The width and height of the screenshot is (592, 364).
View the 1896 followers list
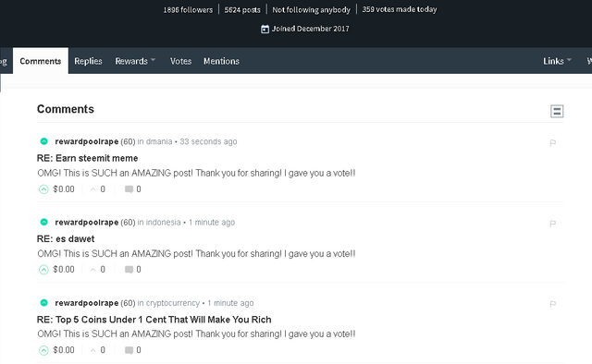[188, 10]
